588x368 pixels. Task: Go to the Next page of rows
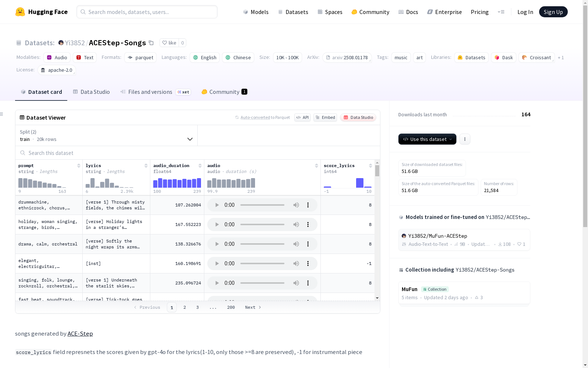tap(253, 307)
